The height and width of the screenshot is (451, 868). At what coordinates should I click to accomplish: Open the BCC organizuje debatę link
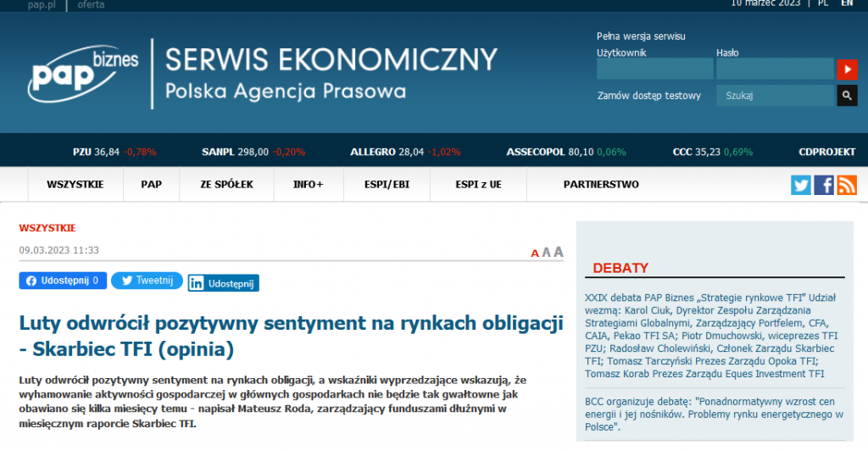tap(714, 414)
